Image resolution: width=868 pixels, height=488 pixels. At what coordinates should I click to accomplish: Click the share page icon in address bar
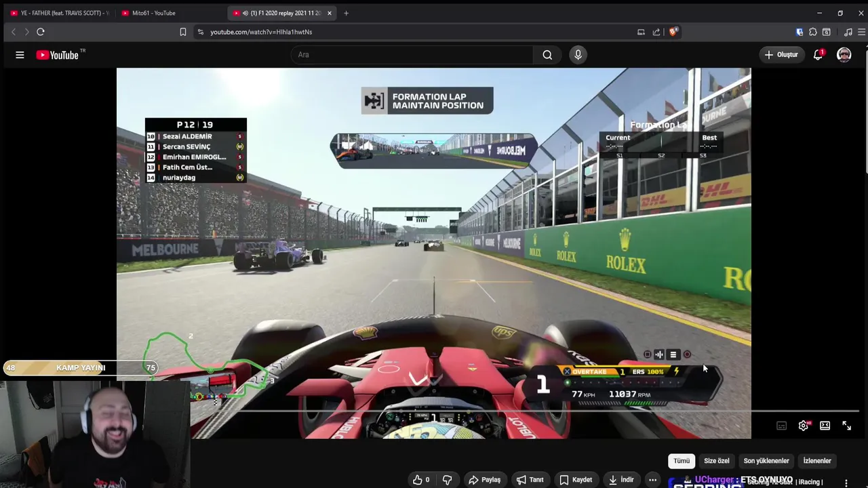(656, 32)
